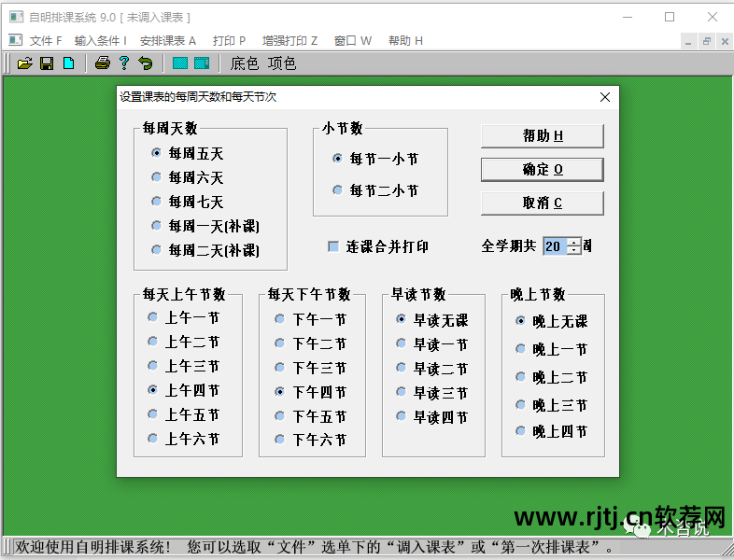Select 晚上四节 radio option

pos(552,431)
